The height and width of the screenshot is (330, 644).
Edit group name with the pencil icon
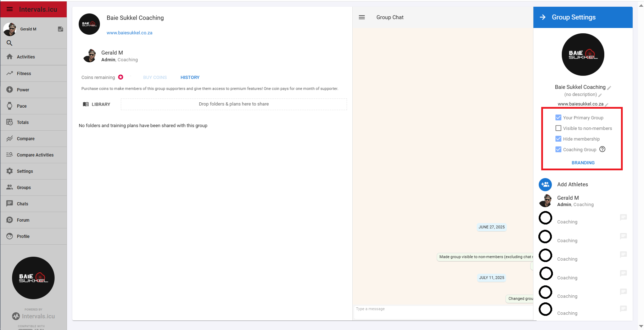point(609,88)
